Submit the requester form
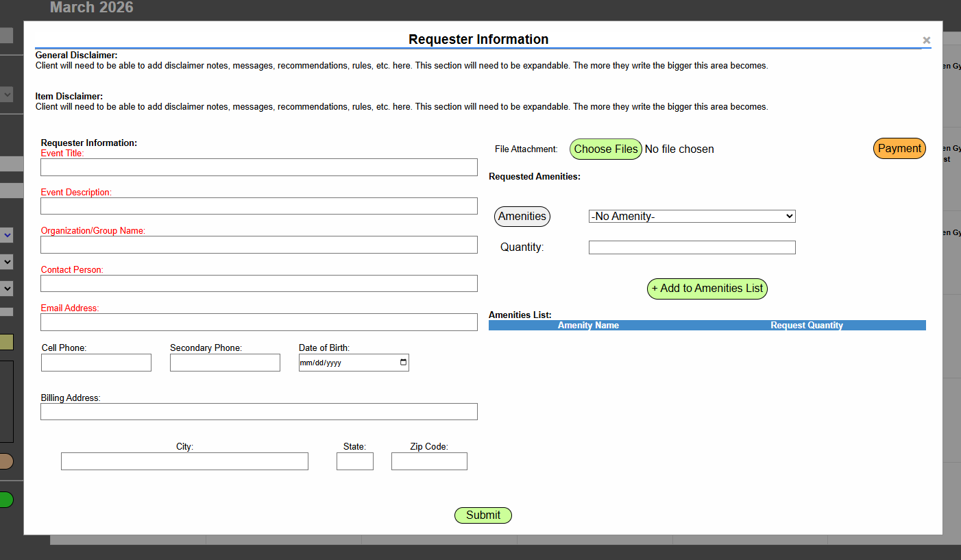 [x=483, y=515]
